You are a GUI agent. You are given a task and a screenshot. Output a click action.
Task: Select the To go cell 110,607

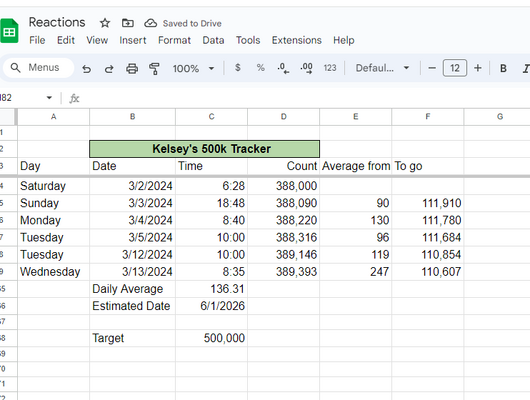click(x=428, y=272)
